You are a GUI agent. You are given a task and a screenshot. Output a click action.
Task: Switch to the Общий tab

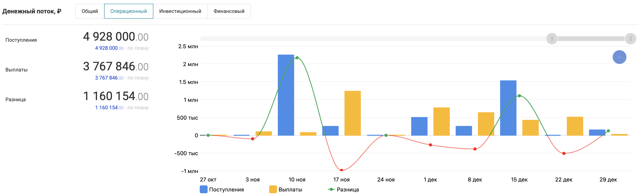90,11
